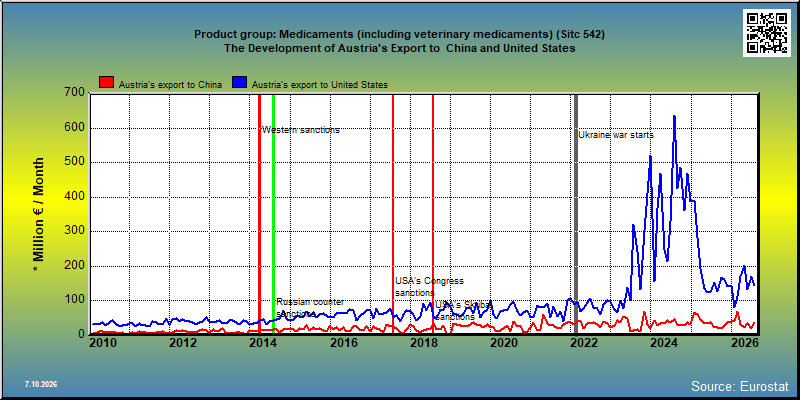Click the x-axis year 2020
The width and height of the screenshot is (800, 400).
point(503,342)
